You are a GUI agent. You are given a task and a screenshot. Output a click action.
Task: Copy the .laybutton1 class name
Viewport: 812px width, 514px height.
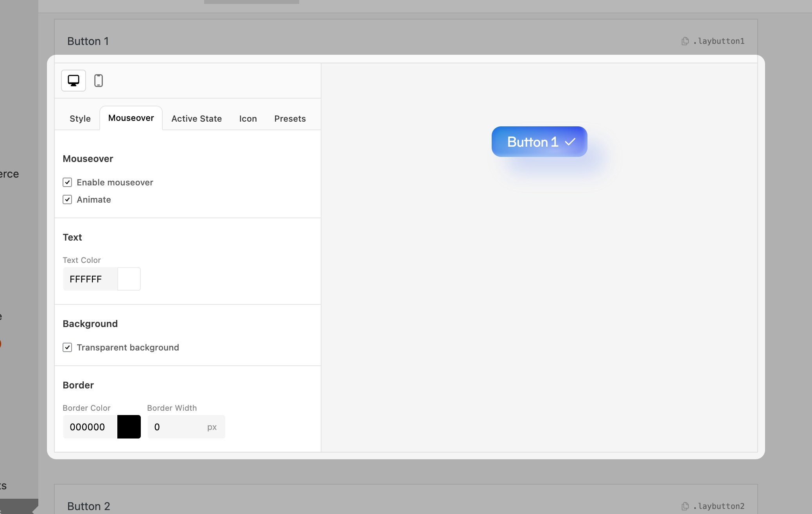(x=685, y=41)
